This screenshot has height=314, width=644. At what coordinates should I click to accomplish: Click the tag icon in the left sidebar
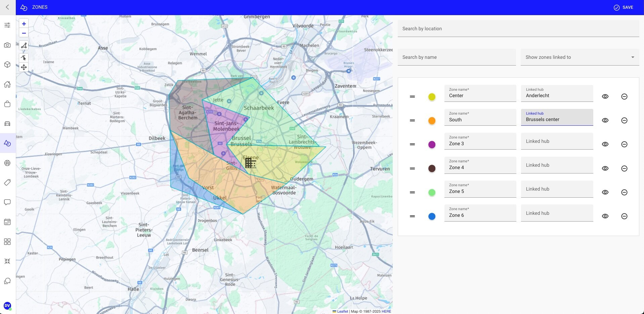click(7, 182)
